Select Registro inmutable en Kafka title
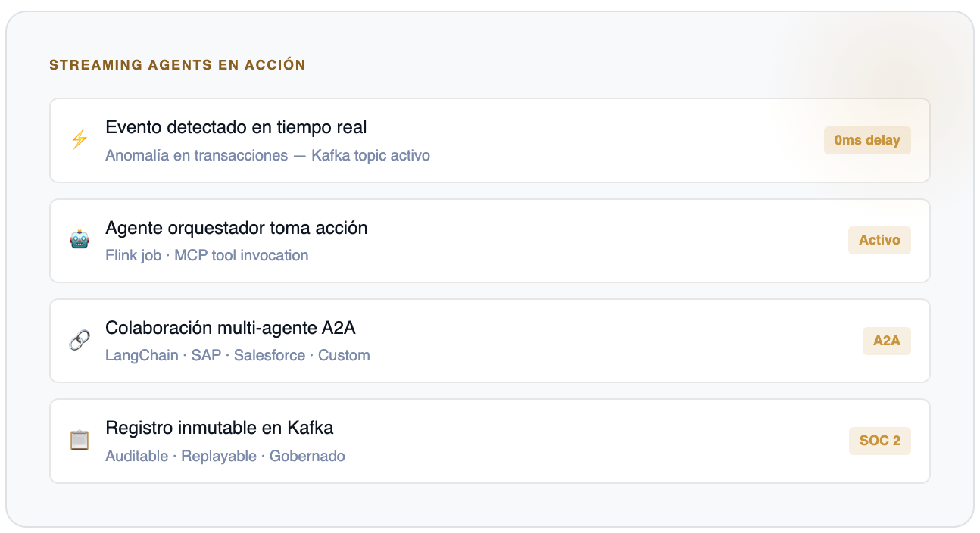 click(x=220, y=428)
